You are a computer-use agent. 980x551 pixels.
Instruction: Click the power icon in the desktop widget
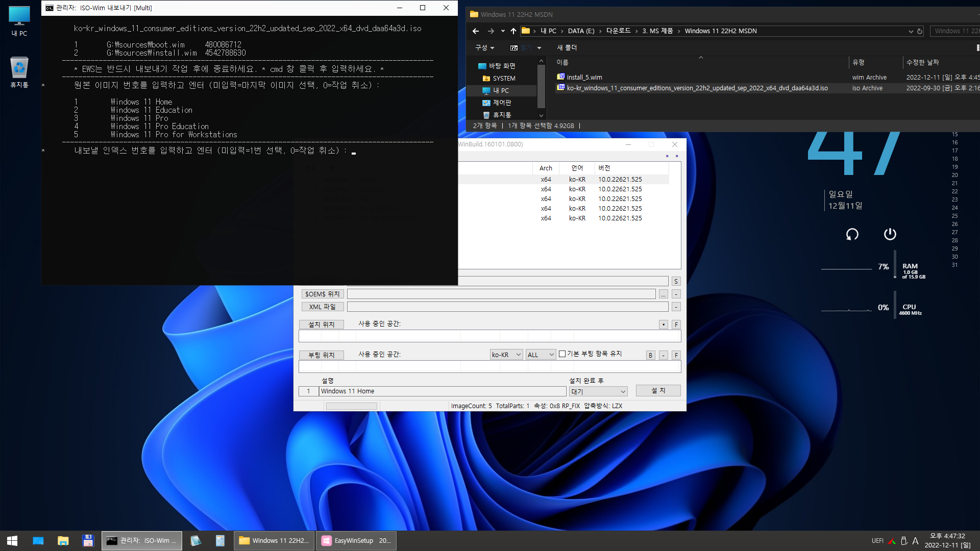click(x=890, y=234)
